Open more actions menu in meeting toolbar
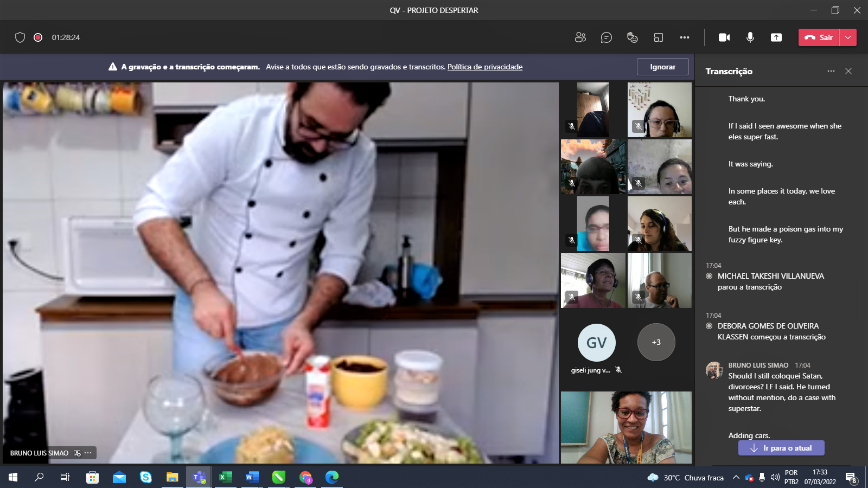The width and height of the screenshot is (868, 488). [x=684, y=37]
